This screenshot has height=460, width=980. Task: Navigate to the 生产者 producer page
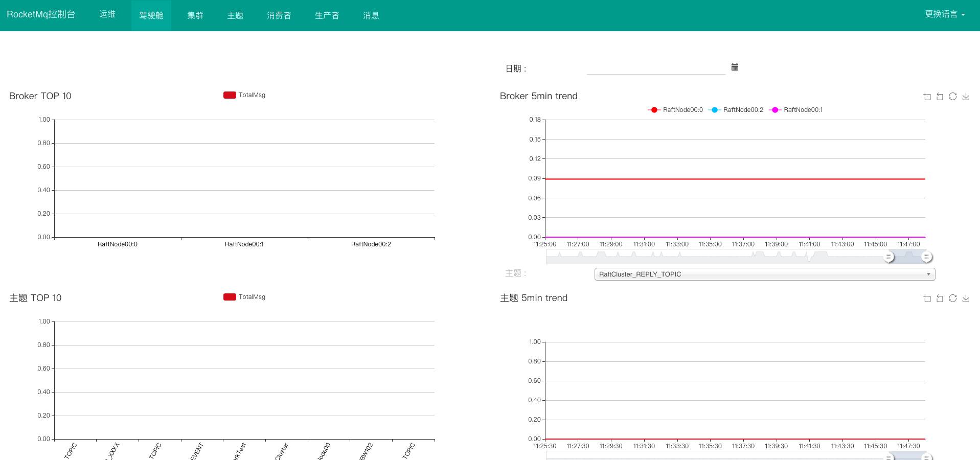327,15
